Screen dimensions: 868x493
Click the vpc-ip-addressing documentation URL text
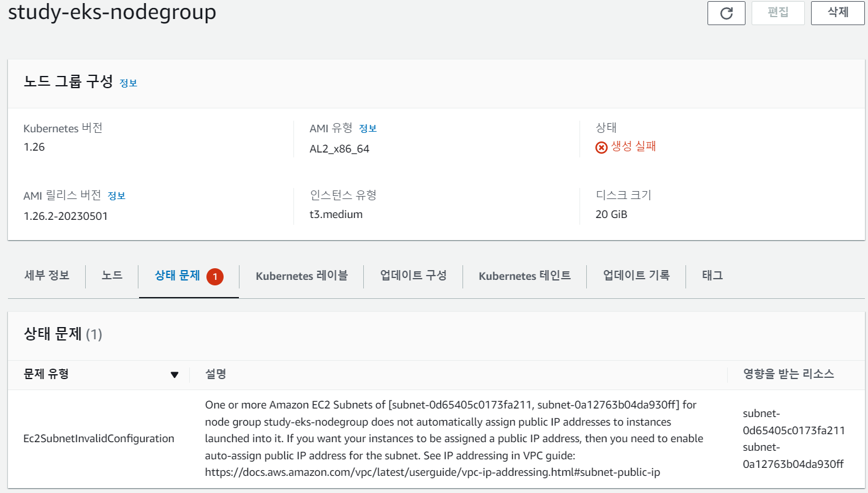pyautogui.click(x=433, y=473)
